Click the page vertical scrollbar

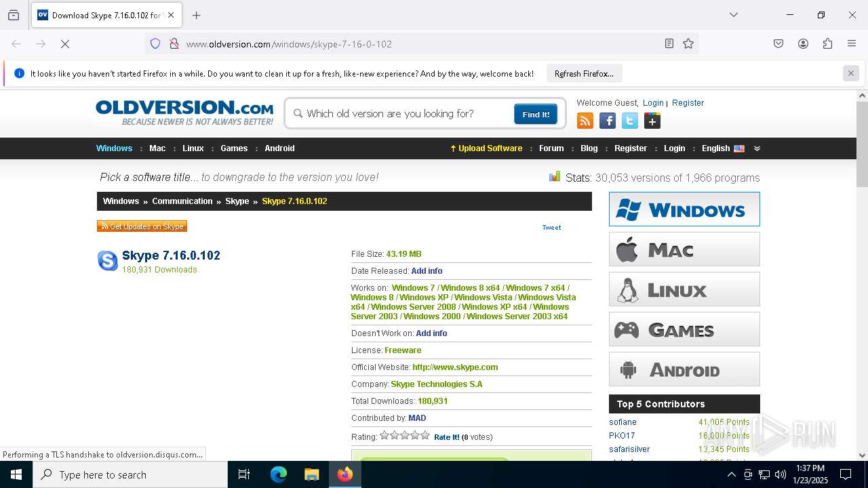862,144
